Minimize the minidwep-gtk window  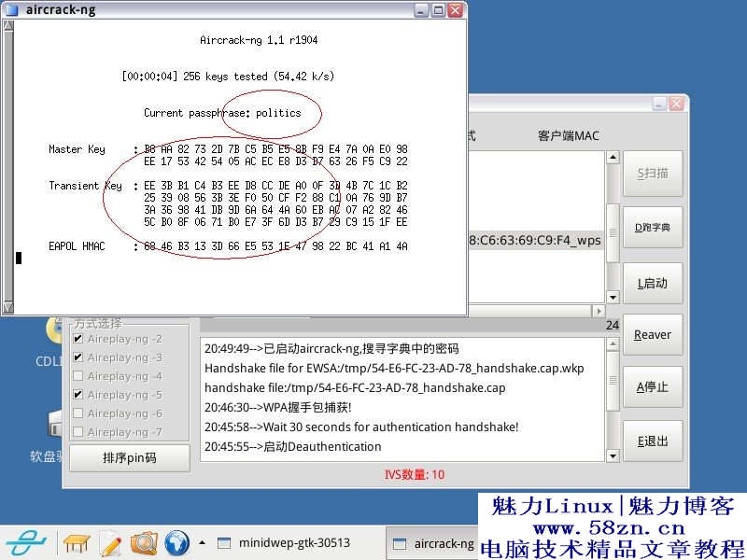click(x=659, y=104)
